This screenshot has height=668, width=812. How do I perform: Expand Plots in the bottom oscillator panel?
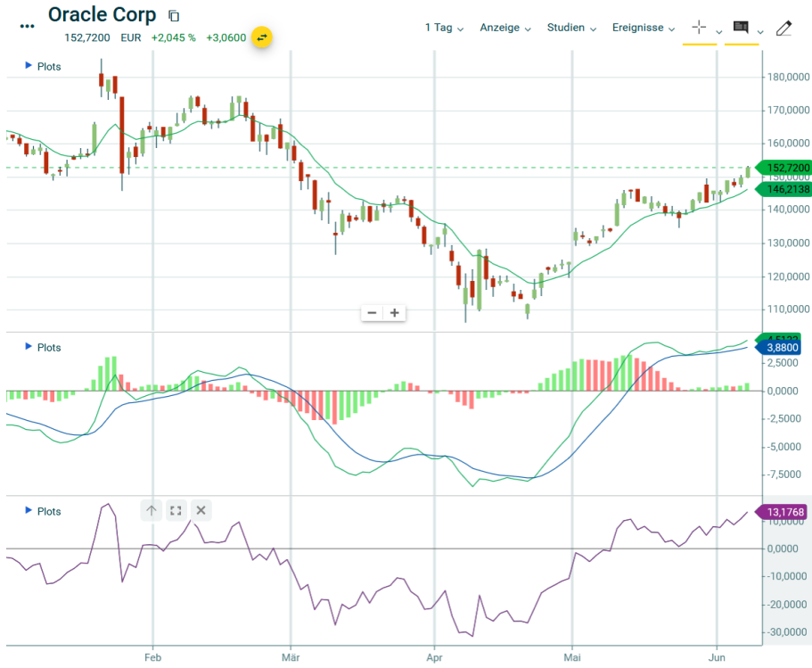pyautogui.click(x=43, y=511)
